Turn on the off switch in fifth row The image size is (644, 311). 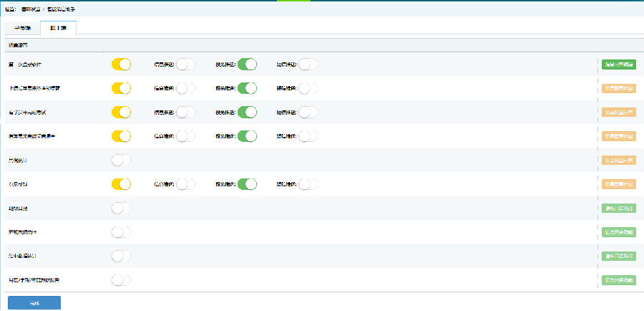[121, 160]
